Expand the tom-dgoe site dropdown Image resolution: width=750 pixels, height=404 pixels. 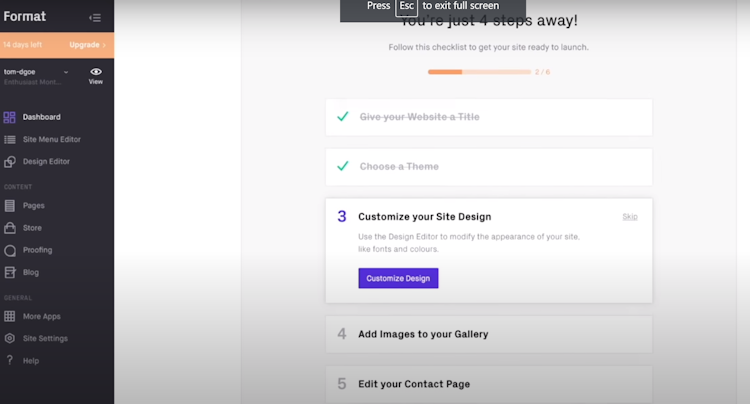pyautogui.click(x=66, y=72)
